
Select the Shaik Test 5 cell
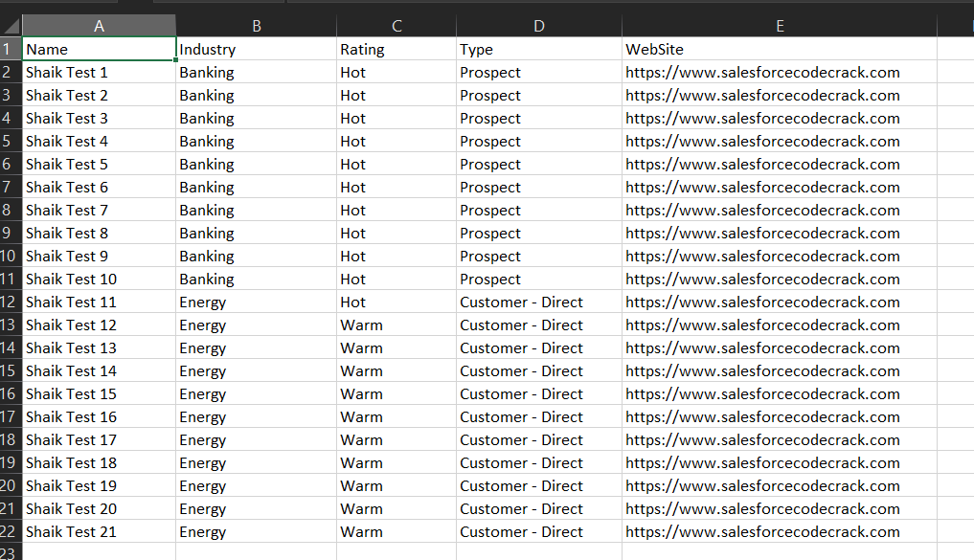coord(99,164)
